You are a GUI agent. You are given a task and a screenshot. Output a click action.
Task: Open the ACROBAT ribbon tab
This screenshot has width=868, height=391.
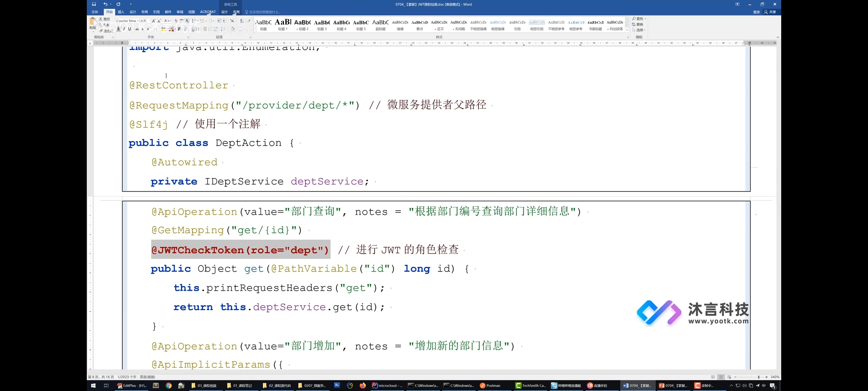208,12
